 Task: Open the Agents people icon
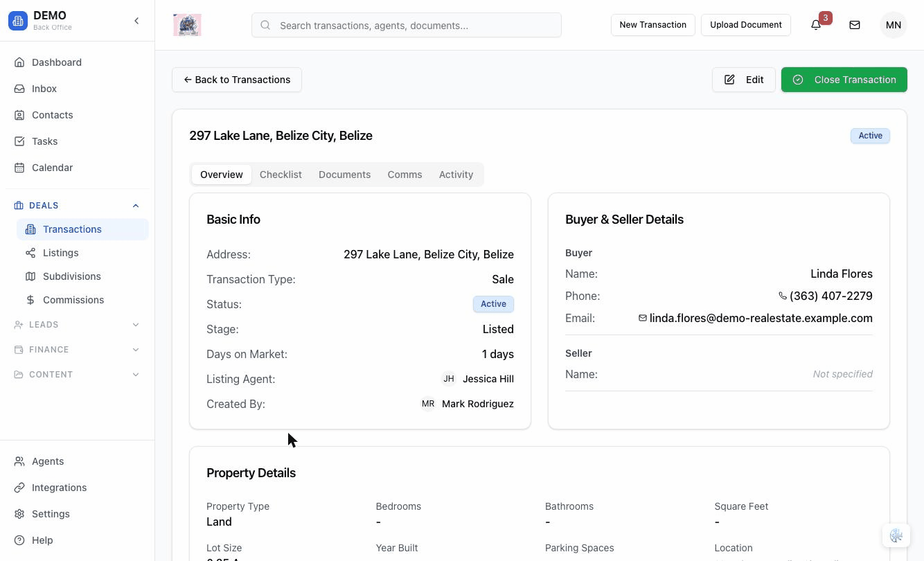[x=19, y=461]
